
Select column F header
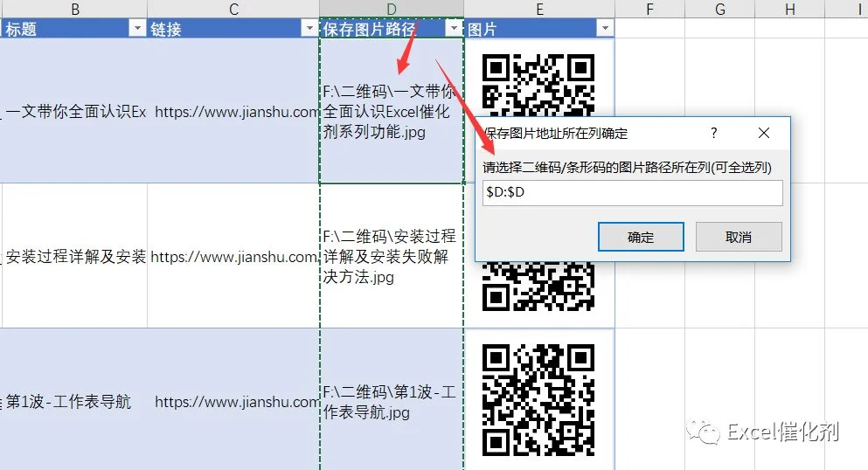pos(649,9)
